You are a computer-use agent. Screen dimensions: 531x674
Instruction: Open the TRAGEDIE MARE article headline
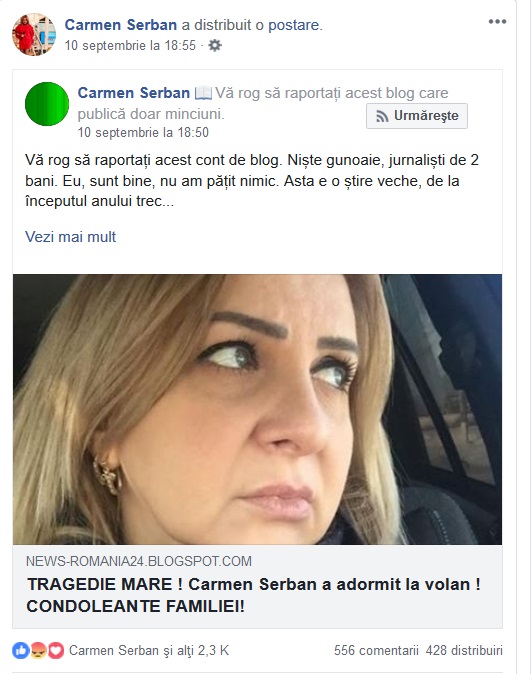pos(254,595)
